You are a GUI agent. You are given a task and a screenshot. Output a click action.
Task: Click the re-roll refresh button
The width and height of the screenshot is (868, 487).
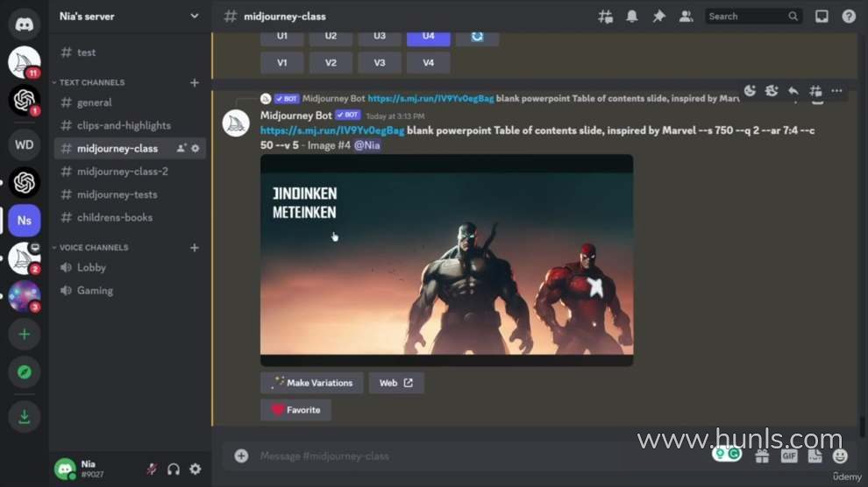click(x=477, y=37)
